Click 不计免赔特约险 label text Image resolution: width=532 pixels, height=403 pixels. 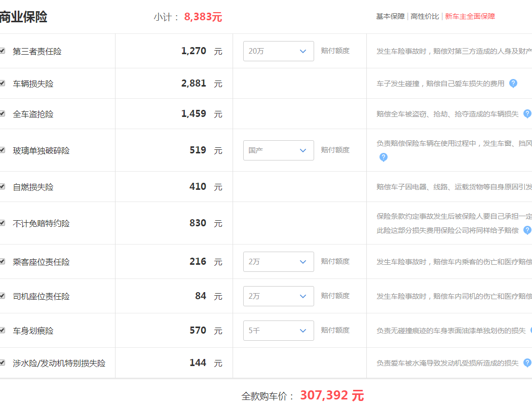tap(42, 223)
